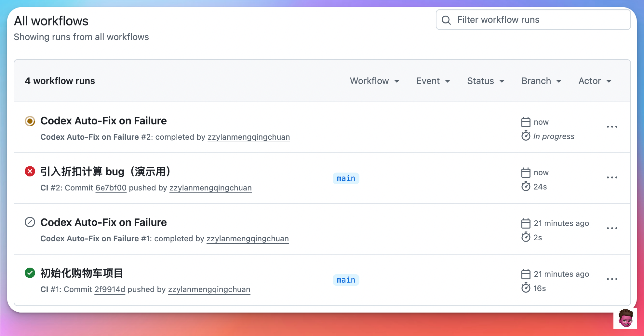
Task: Click calendar icon in Codex Auto-Fix #1 row
Action: pyautogui.click(x=526, y=223)
